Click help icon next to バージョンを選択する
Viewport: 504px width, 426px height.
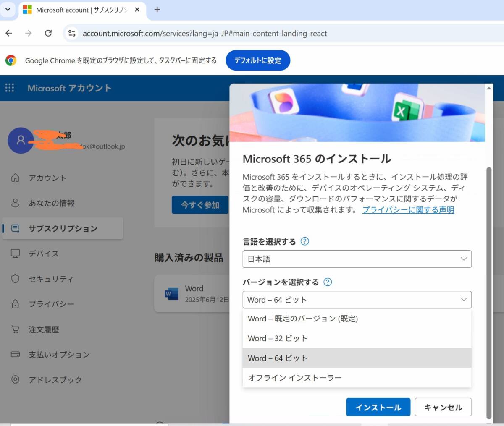328,282
